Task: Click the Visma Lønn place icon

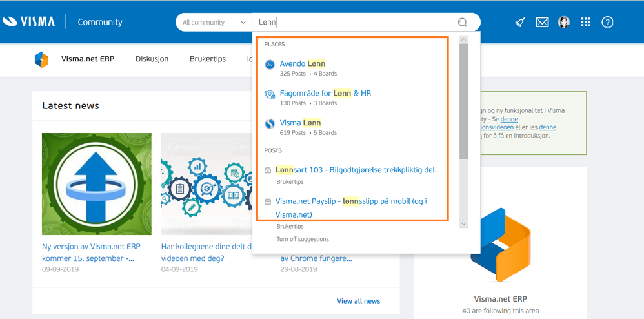Action: point(270,124)
